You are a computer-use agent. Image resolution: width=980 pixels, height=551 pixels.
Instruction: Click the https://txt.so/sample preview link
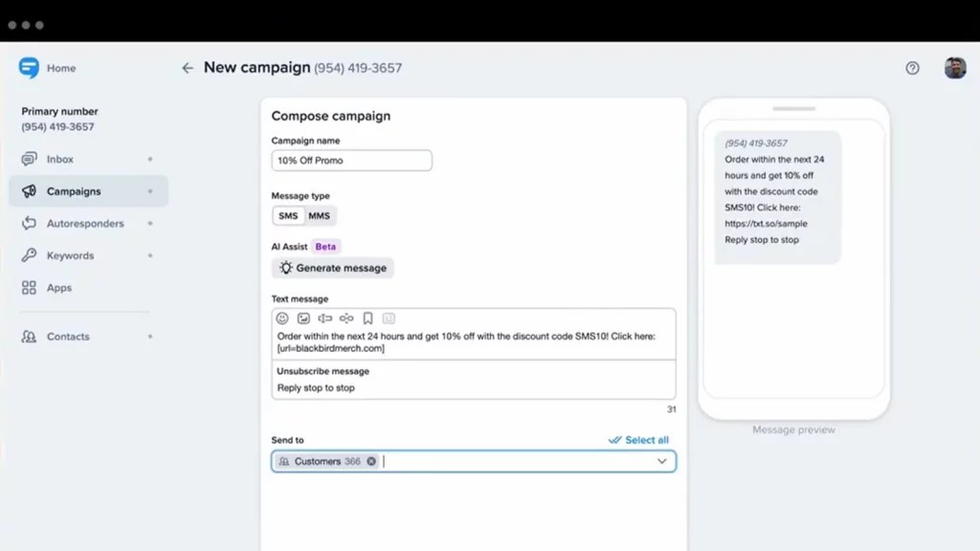point(766,223)
